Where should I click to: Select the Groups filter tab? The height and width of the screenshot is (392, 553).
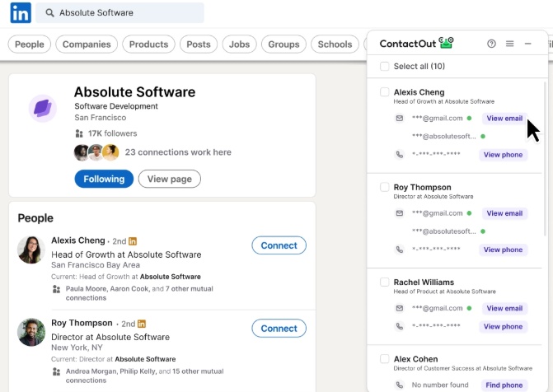(x=284, y=44)
